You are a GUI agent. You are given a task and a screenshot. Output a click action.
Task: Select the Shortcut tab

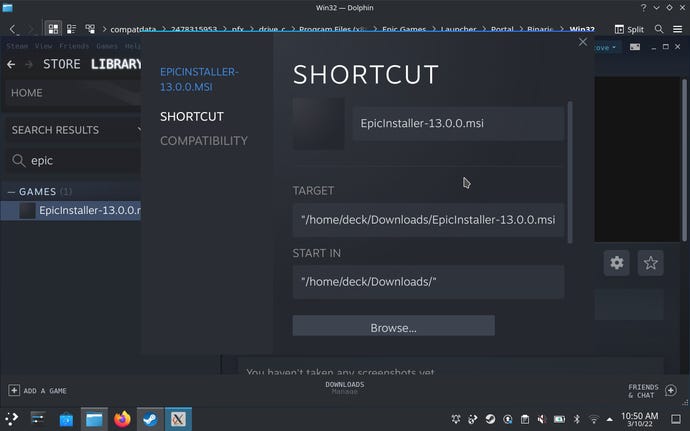pyautogui.click(x=191, y=116)
